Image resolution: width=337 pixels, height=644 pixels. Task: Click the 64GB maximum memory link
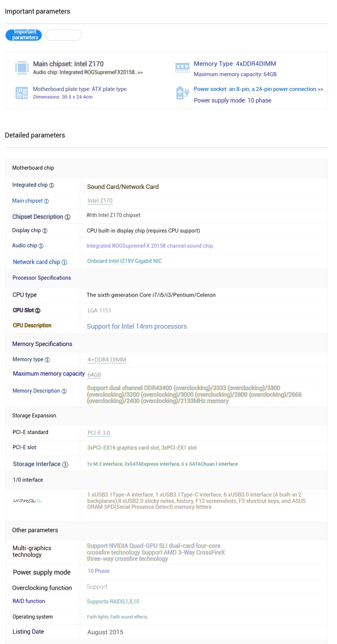pos(94,375)
